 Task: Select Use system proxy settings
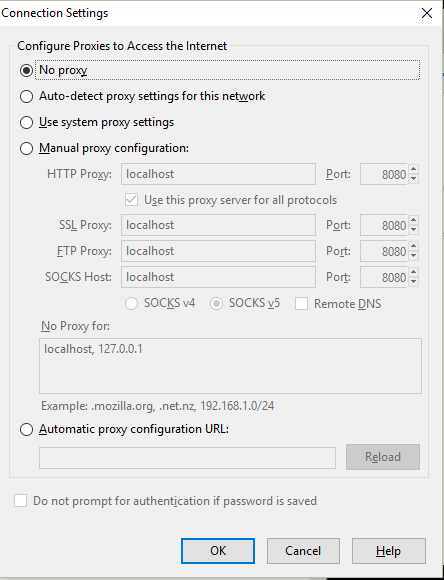26,122
